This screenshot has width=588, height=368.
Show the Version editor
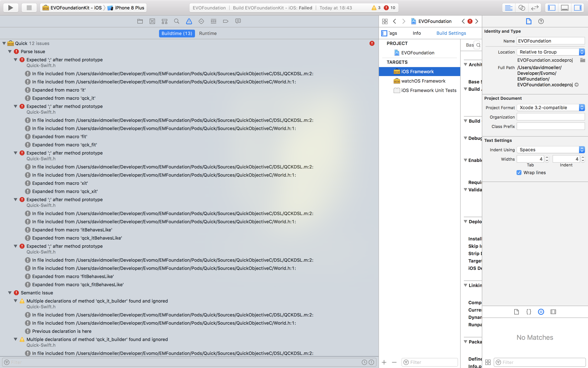pos(535,8)
